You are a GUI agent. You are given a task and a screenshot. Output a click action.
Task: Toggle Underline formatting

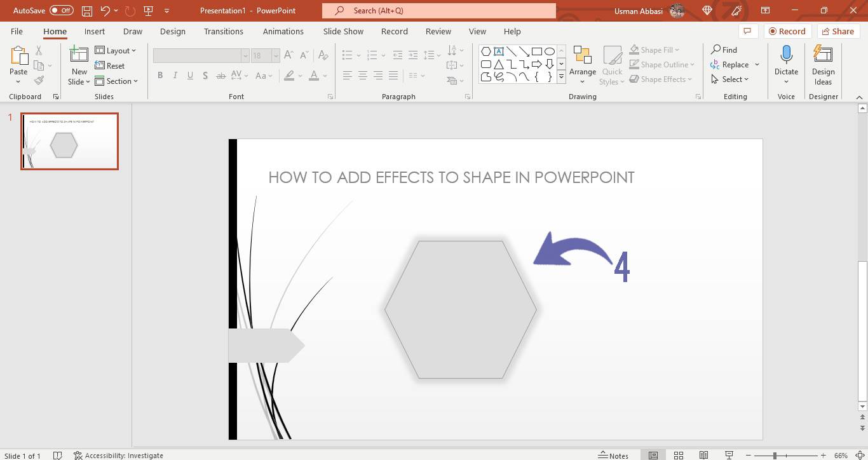pyautogui.click(x=190, y=76)
